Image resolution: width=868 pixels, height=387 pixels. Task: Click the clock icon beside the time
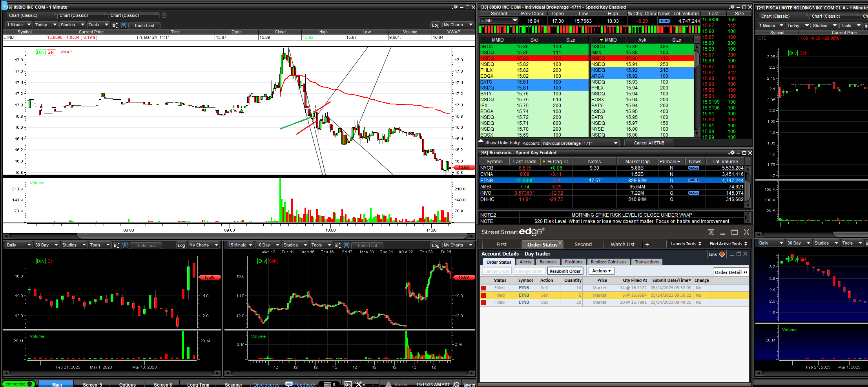click(x=456, y=384)
